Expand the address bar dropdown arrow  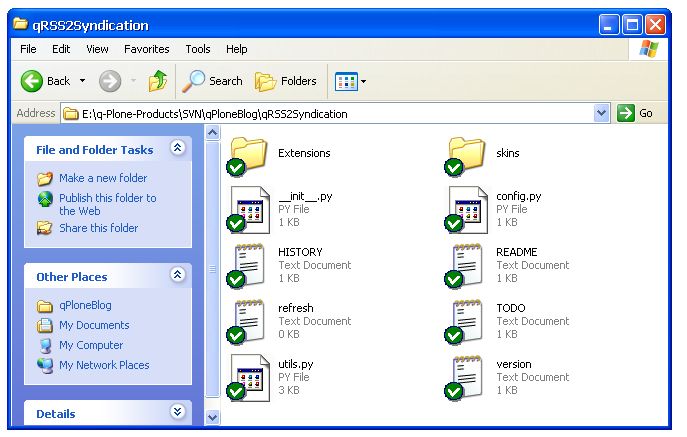601,113
